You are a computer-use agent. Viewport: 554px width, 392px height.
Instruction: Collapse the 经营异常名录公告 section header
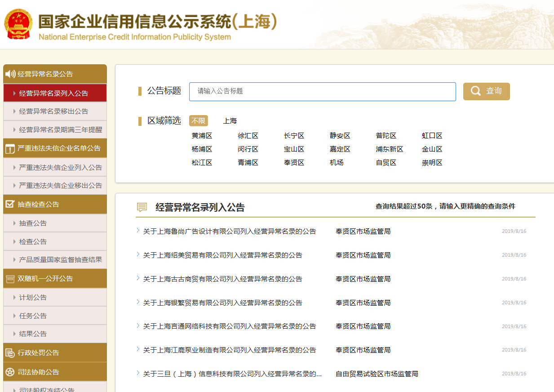pos(55,74)
